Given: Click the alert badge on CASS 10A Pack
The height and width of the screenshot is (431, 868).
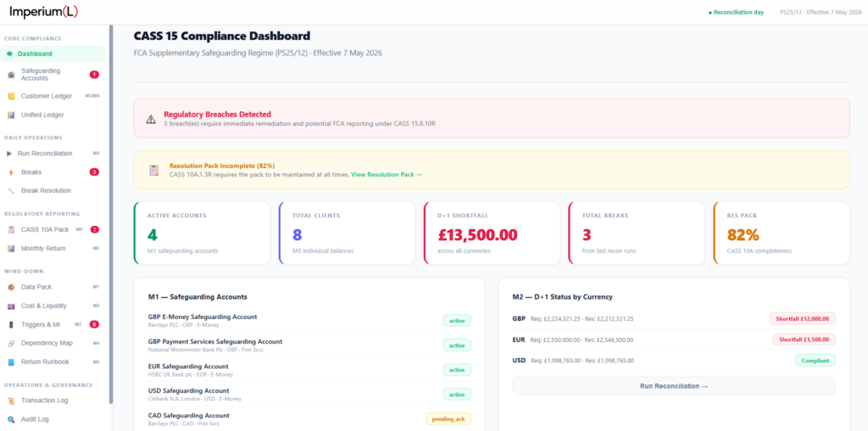Looking at the screenshot, I should click(x=94, y=229).
